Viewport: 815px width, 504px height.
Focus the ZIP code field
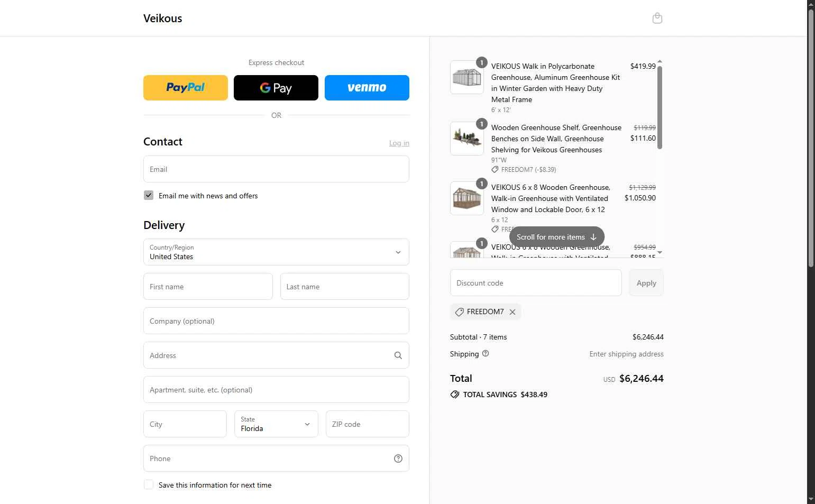(x=368, y=424)
